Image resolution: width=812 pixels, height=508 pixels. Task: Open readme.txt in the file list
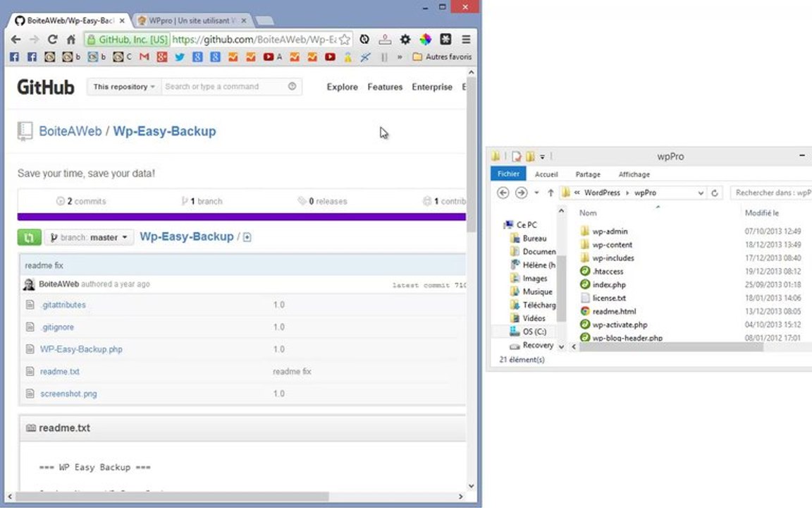click(x=59, y=372)
